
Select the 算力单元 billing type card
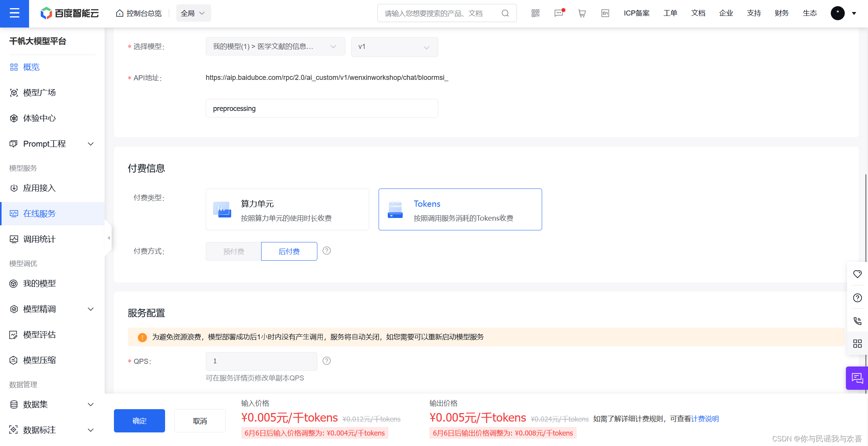click(x=287, y=209)
